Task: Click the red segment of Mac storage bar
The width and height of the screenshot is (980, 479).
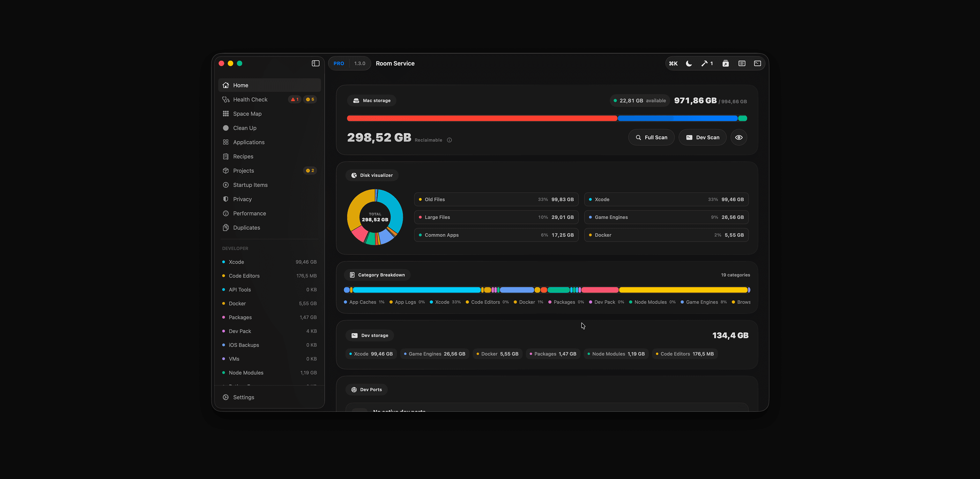Action: 482,118
